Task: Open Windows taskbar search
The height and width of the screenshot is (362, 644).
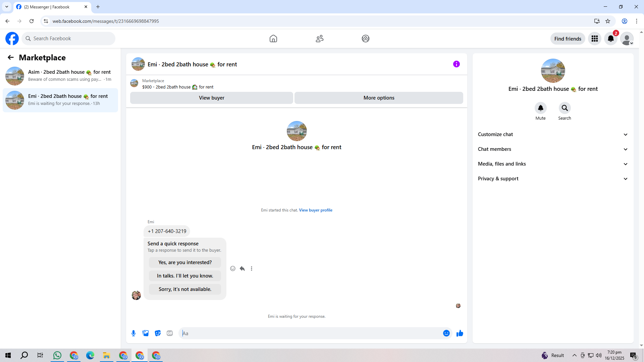Action: click(24, 355)
